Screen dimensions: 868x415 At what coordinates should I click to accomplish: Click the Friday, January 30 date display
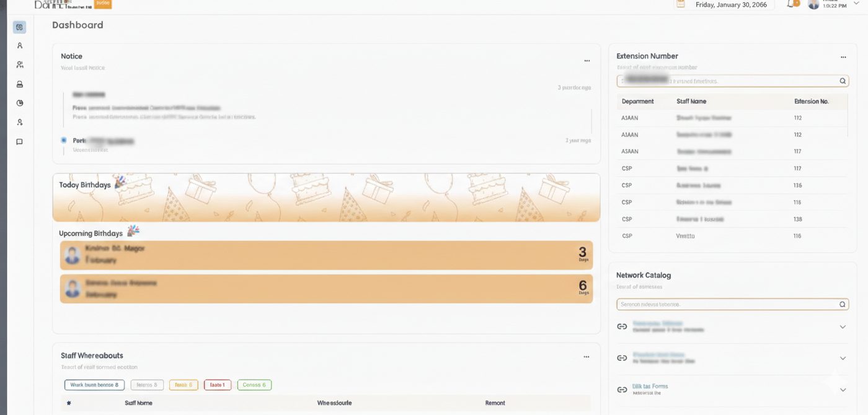(x=731, y=4)
